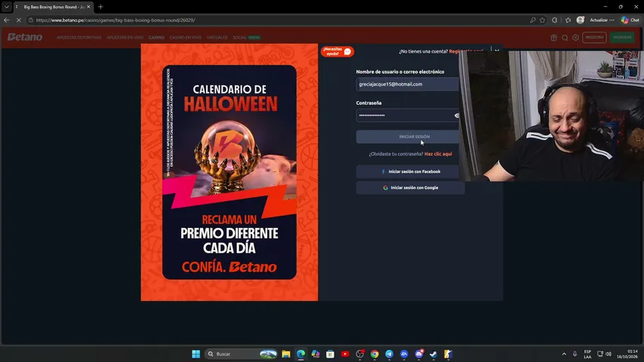Open Discord from the taskbar
Image resolution: width=644 pixels, height=362 pixels.
419,354
